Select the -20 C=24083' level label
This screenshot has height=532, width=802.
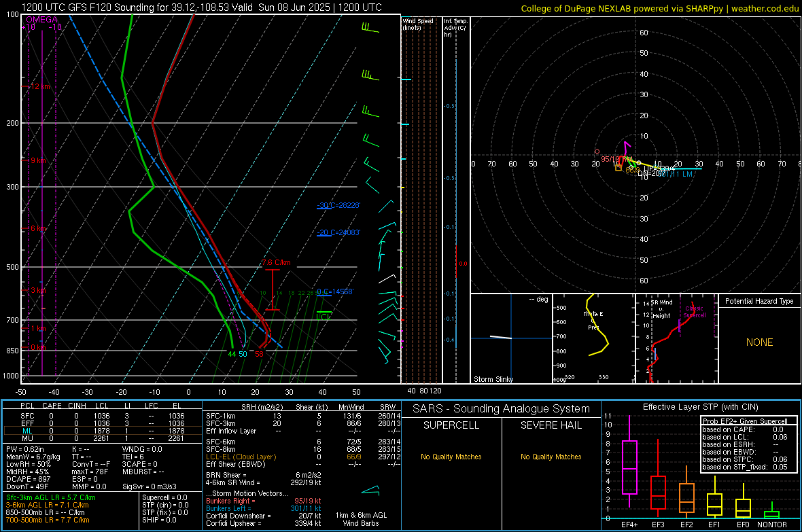point(338,232)
